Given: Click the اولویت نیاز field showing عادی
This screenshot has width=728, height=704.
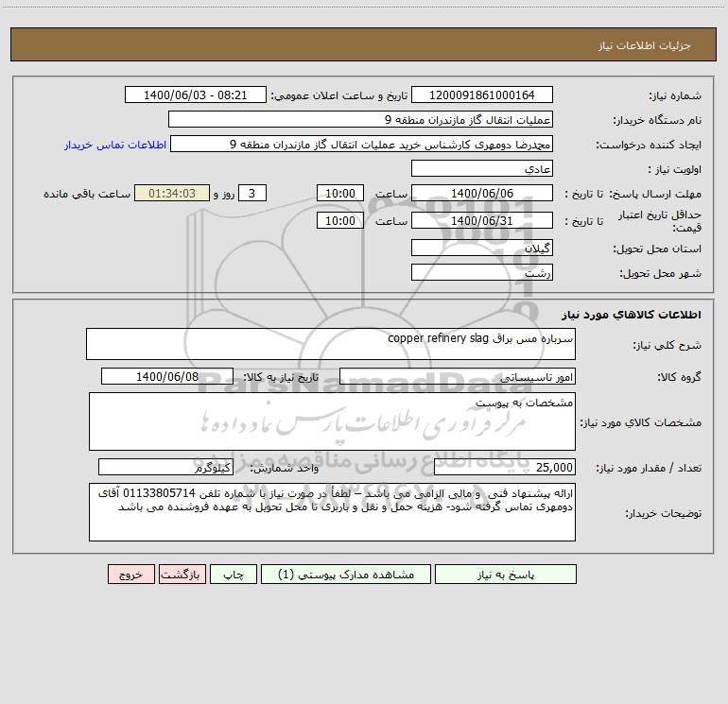Looking at the screenshot, I should point(482,168).
